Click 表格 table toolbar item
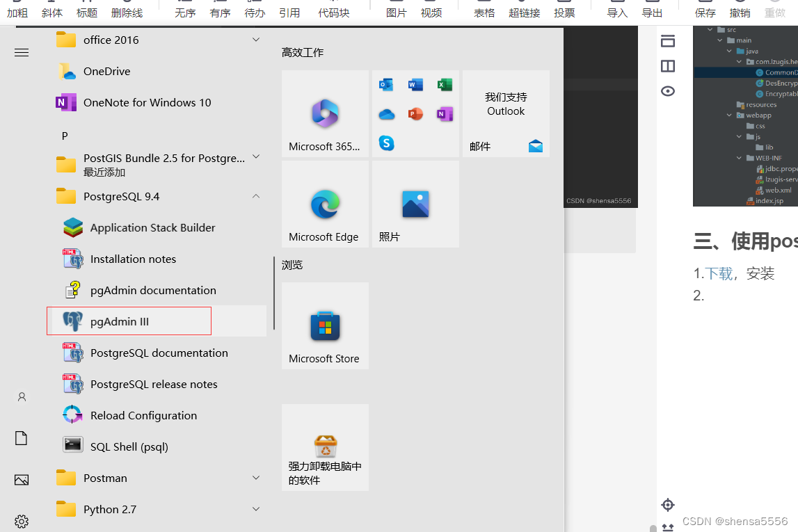 pyautogui.click(x=484, y=13)
